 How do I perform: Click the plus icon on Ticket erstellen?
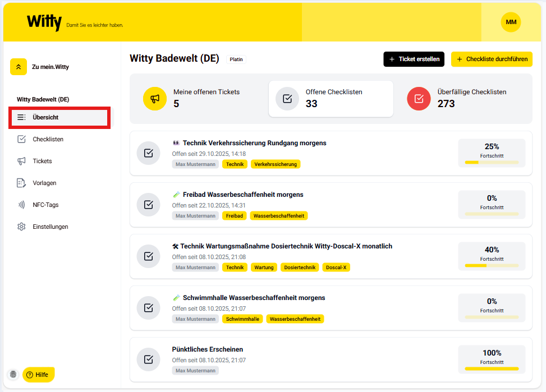click(x=392, y=59)
